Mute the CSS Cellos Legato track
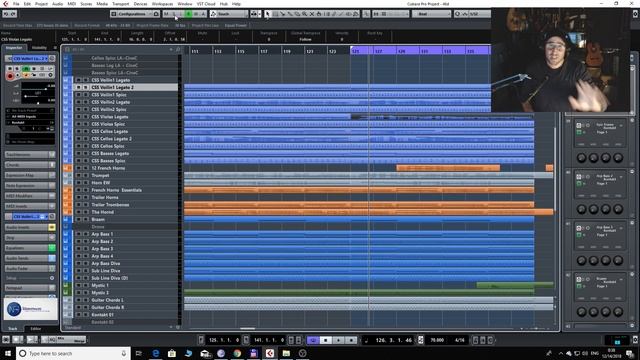 pos(78,131)
